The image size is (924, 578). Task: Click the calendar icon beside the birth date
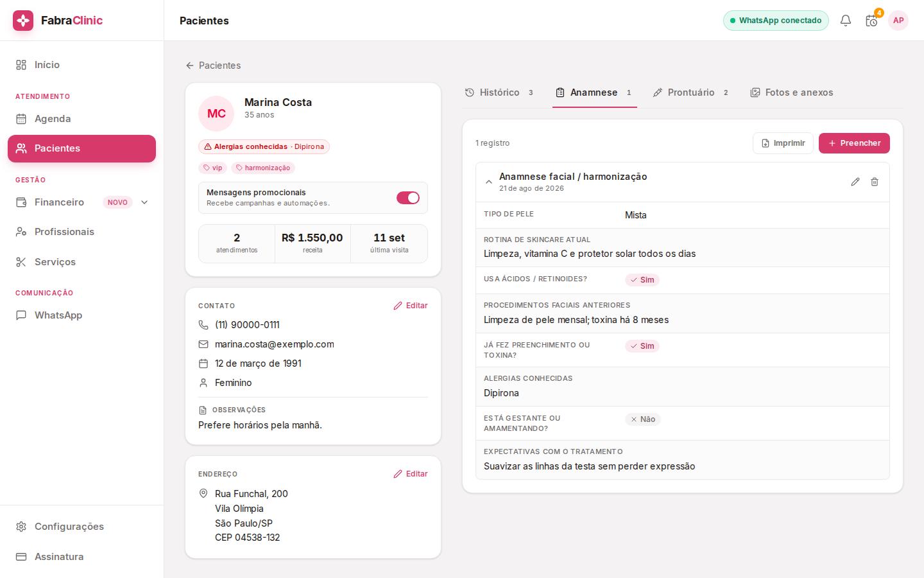(x=203, y=363)
